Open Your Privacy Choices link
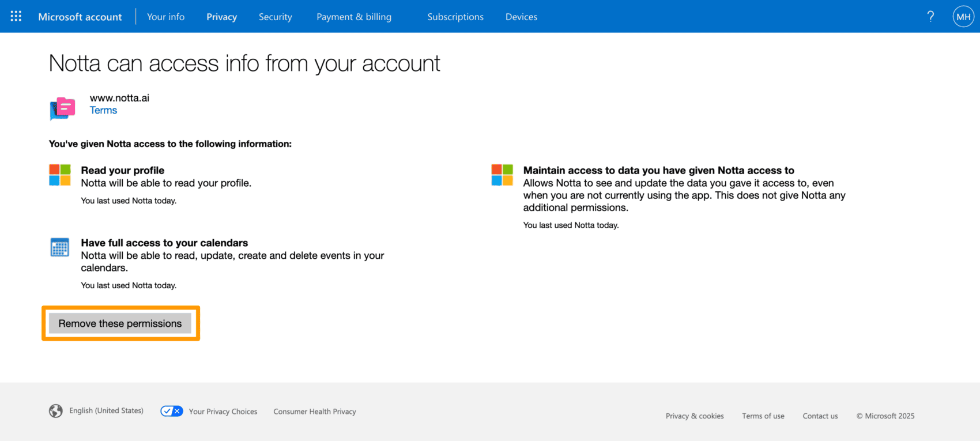 (223, 412)
